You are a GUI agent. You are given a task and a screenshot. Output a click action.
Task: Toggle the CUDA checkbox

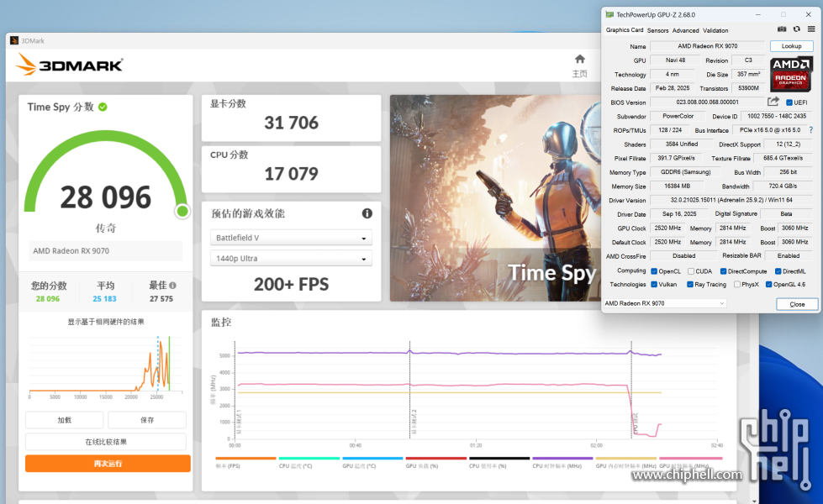691,271
